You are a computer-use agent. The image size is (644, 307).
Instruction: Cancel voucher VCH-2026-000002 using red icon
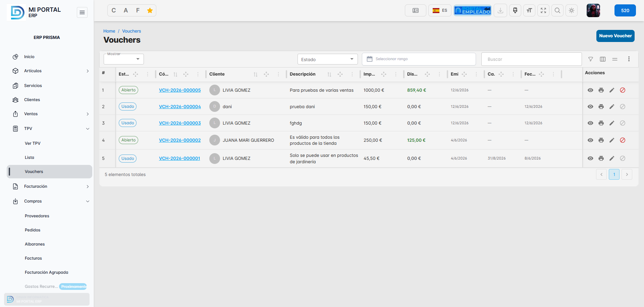(x=623, y=140)
